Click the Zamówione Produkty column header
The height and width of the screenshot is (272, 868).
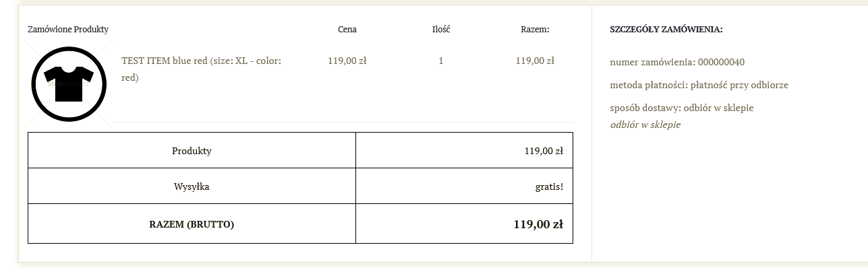68,30
